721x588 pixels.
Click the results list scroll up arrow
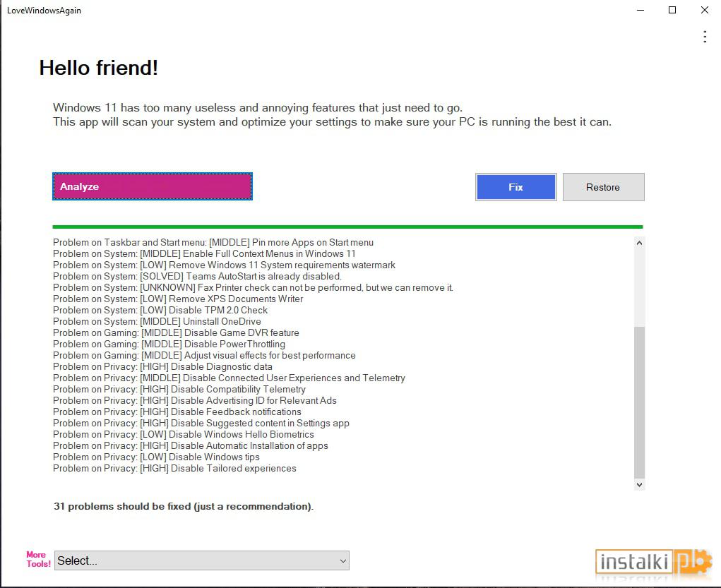(639, 243)
